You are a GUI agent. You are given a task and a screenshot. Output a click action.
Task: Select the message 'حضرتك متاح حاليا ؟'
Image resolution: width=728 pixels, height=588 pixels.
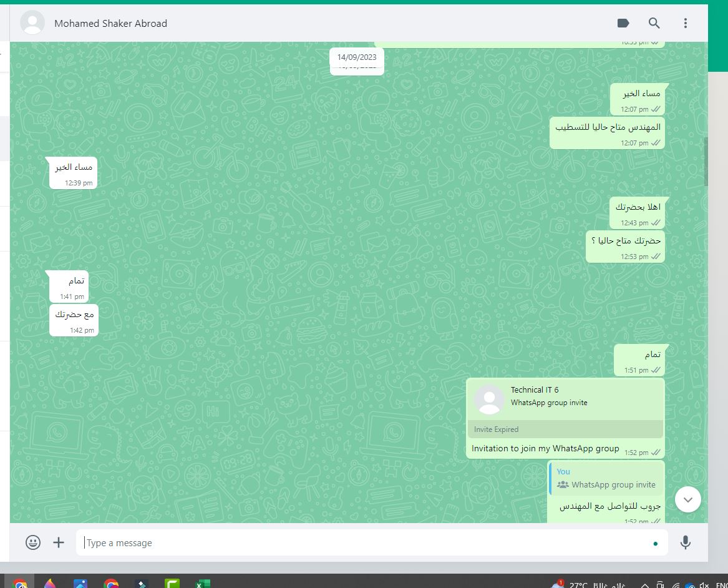(x=625, y=247)
